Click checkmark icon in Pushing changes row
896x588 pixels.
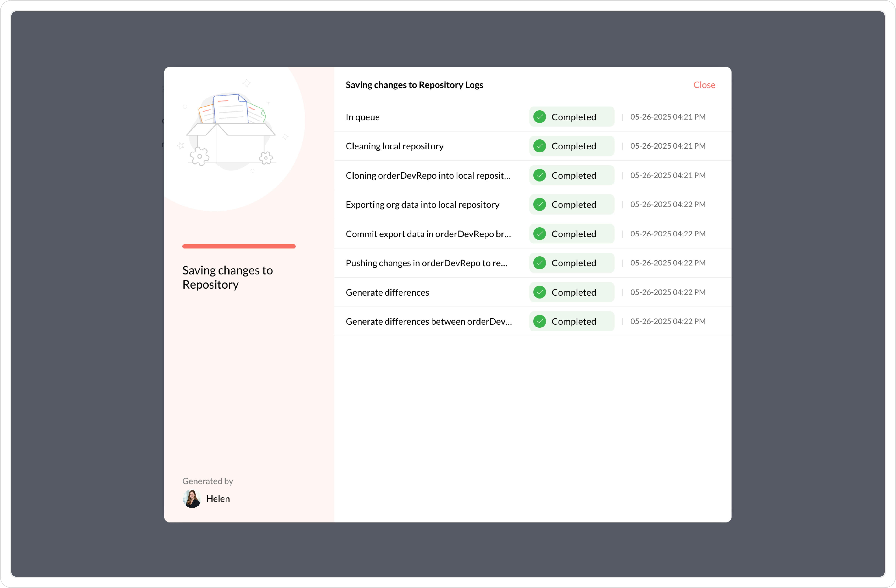(x=539, y=263)
